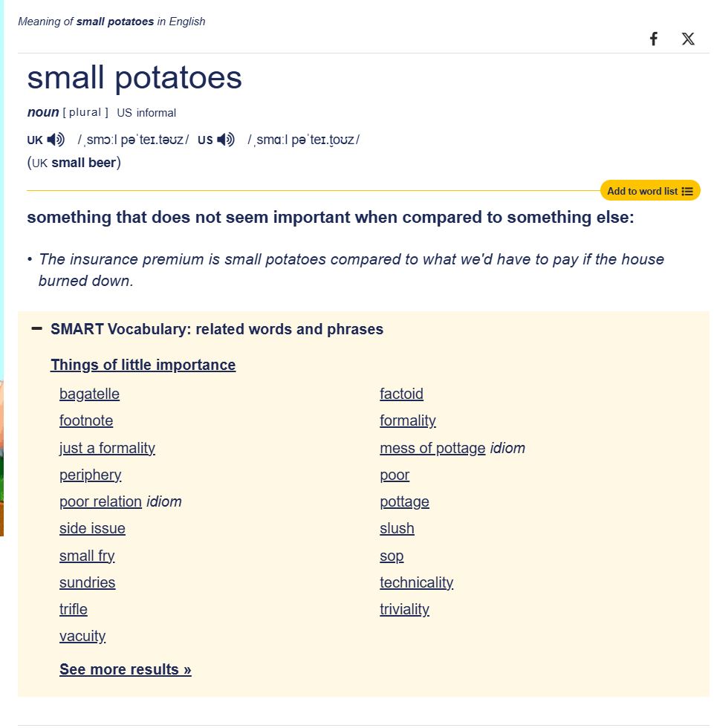
Task: Play UK pronunciation audio
Action: point(56,140)
